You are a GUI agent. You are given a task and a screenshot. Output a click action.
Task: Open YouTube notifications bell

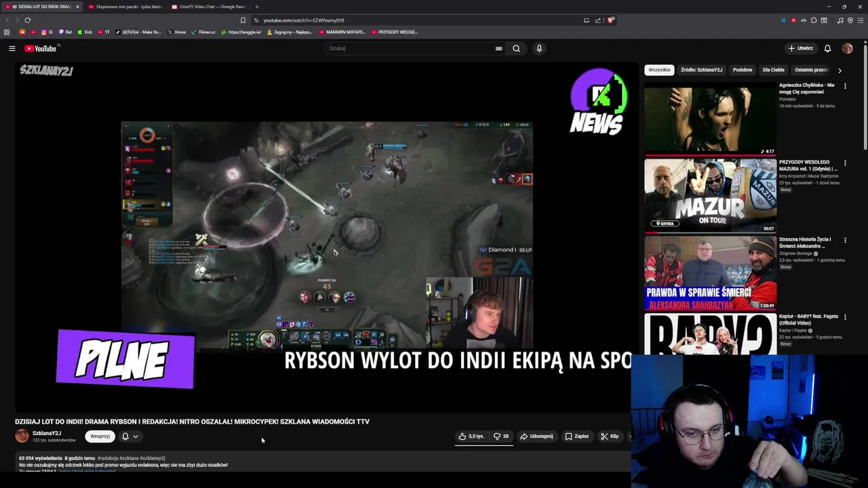pos(827,48)
